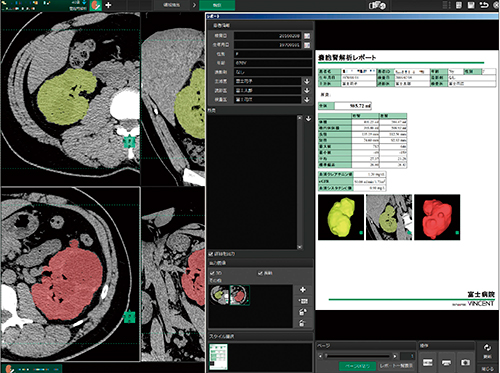Click the close button at bottom right corner
Viewport: 500px width, 373px height.
487,369
